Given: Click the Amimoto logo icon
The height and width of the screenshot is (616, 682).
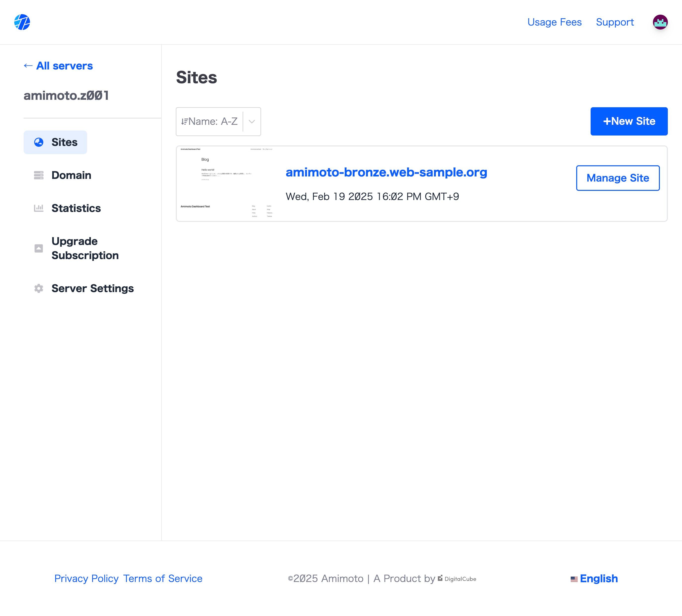Looking at the screenshot, I should (22, 22).
